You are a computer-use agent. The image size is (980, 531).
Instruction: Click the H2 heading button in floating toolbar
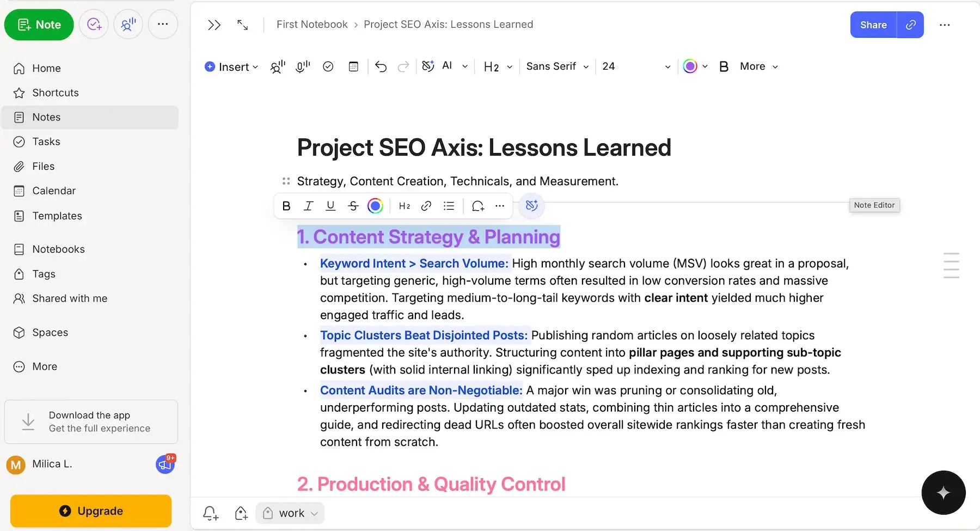tap(404, 206)
